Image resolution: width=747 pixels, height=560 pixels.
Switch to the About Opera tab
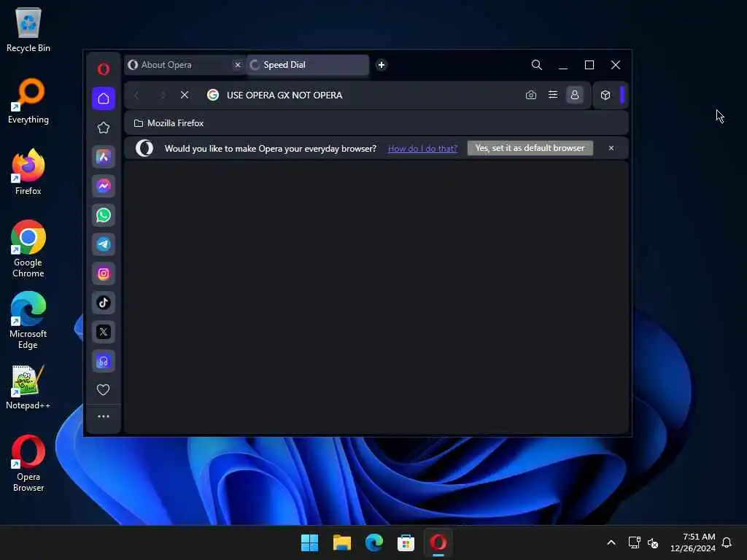[185, 65]
